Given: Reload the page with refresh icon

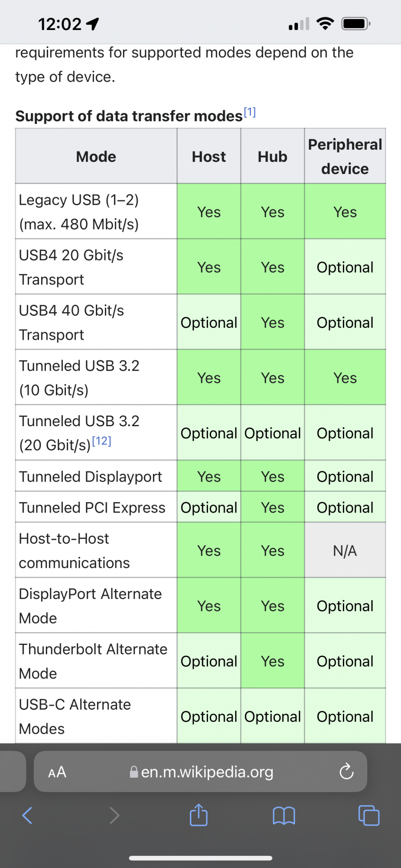Looking at the screenshot, I should tap(346, 772).
